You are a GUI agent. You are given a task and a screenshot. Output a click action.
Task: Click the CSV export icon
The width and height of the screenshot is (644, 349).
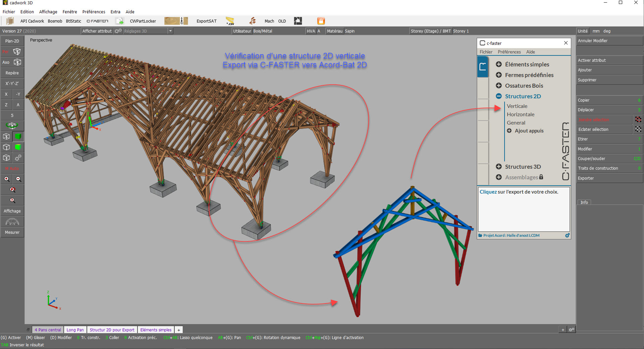[230, 21]
